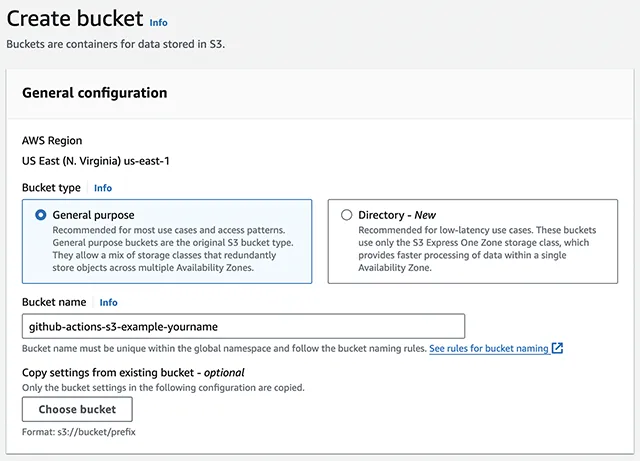Open the external link icon beside bucket naming rules

coord(557,348)
